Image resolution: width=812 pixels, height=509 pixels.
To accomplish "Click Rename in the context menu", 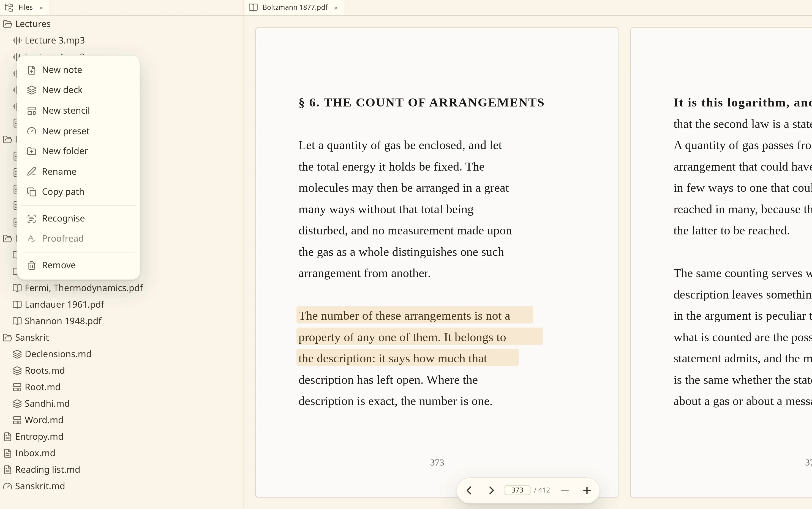I will click(78, 172).
